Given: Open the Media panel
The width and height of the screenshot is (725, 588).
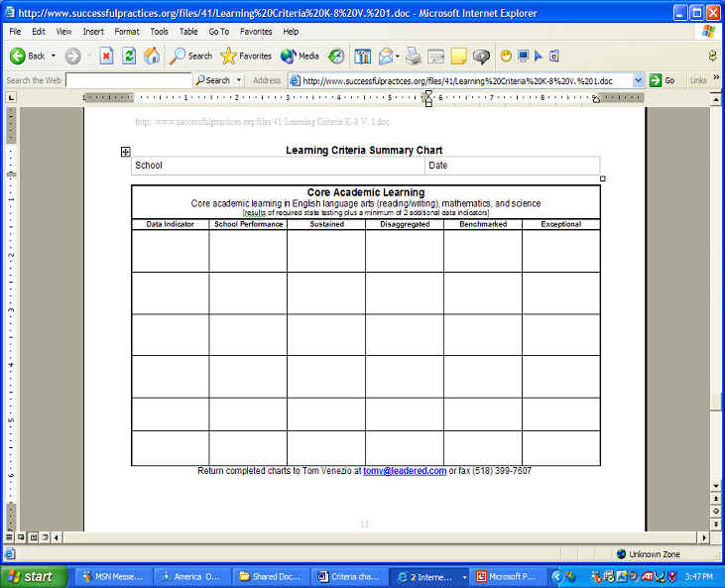Looking at the screenshot, I should (x=300, y=57).
